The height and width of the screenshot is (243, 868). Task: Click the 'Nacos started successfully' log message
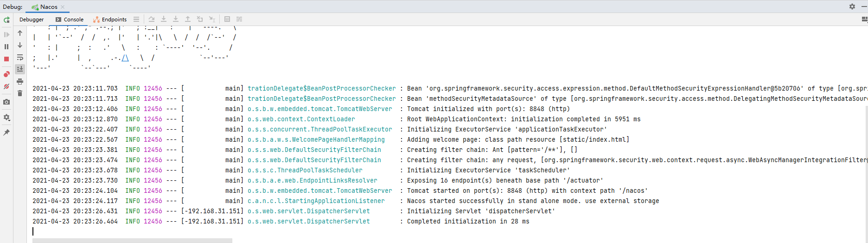[533, 201]
